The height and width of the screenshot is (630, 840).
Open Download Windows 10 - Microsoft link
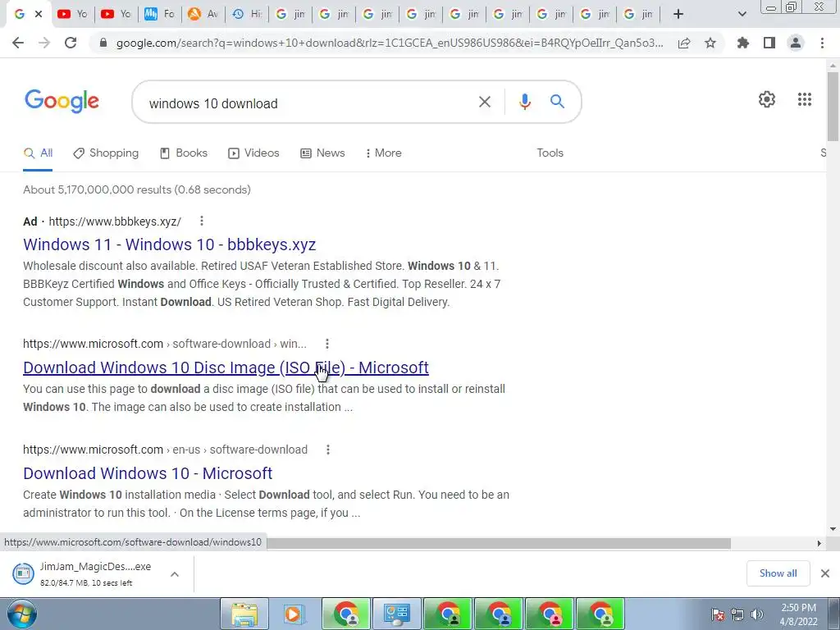coord(148,473)
